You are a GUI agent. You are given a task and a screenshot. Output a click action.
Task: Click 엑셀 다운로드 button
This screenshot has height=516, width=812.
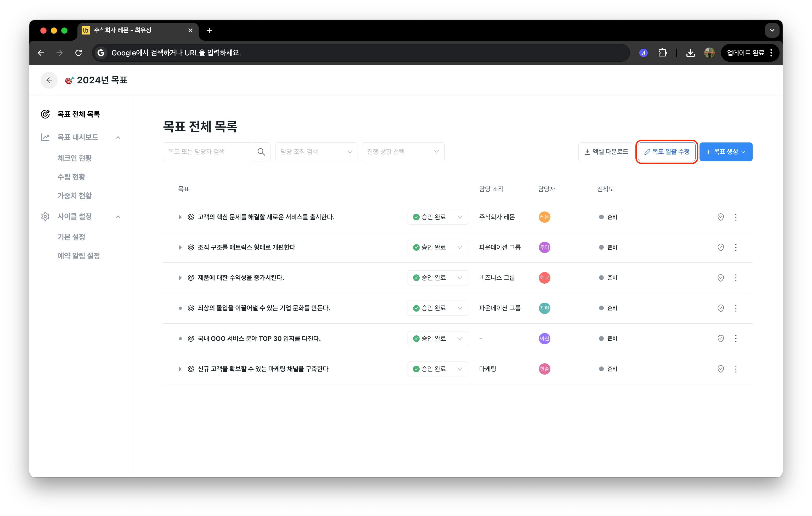pos(606,152)
